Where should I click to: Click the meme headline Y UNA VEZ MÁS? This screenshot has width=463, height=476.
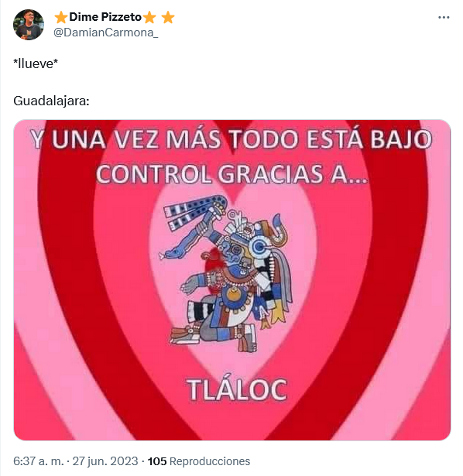125,139
